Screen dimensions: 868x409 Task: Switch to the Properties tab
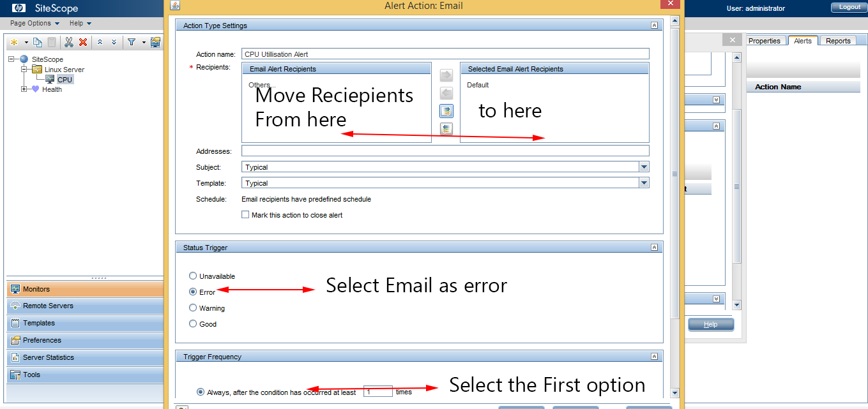pyautogui.click(x=765, y=41)
